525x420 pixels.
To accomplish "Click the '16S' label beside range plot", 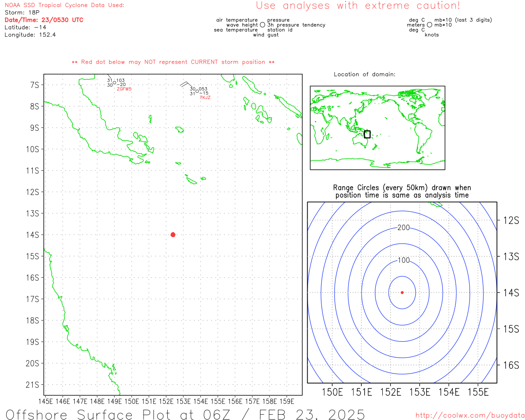I will pos(511,365).
